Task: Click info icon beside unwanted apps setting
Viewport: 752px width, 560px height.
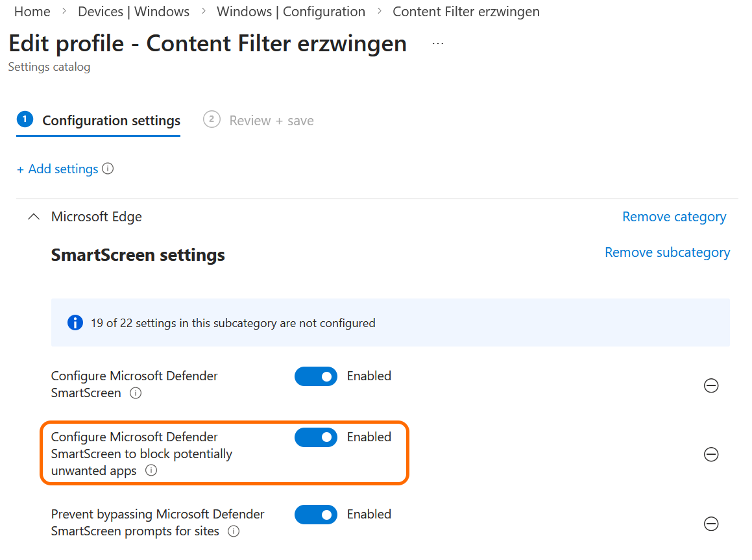Action: (x=151, y=471)
